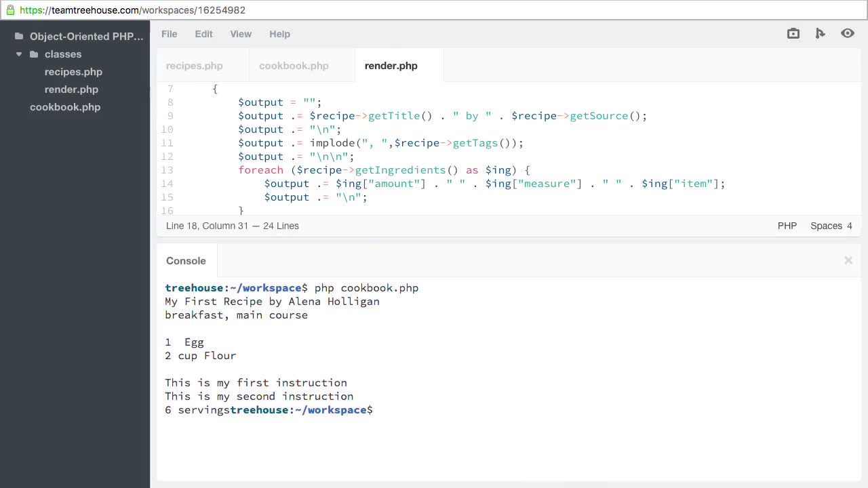Take a snapshot using the camera icon
The image size is (868, 488).
(x=793, y=33)
